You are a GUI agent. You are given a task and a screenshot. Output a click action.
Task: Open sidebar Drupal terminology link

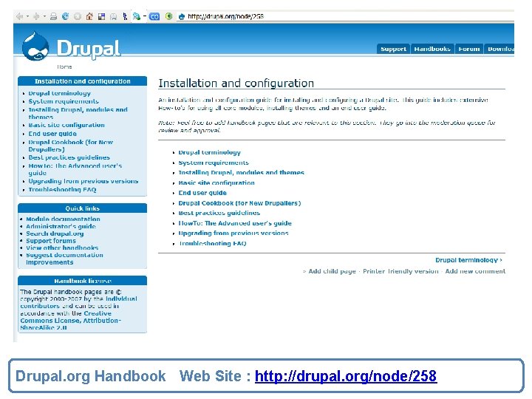[59, 93]
